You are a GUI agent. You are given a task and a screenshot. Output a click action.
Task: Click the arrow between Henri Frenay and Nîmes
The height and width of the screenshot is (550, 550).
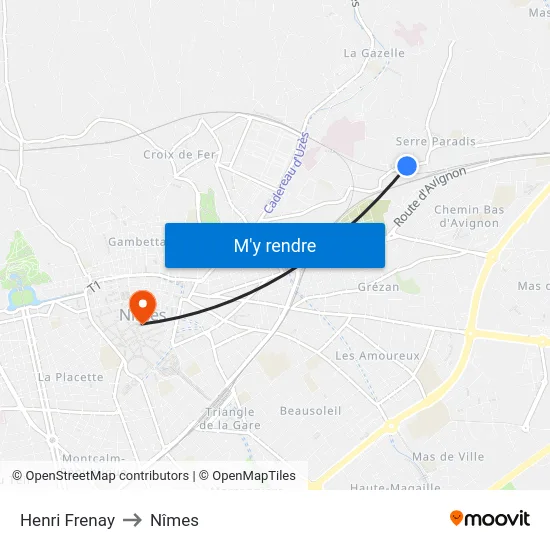pyautogui.click(x=132, y=520)
